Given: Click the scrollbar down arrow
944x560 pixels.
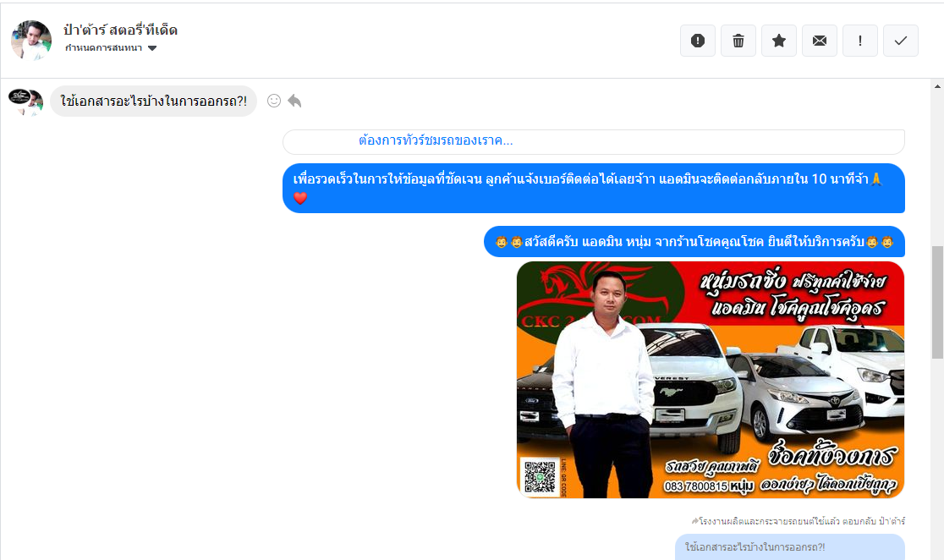Looking at the screenshot, I should click(x=936, y=552).
